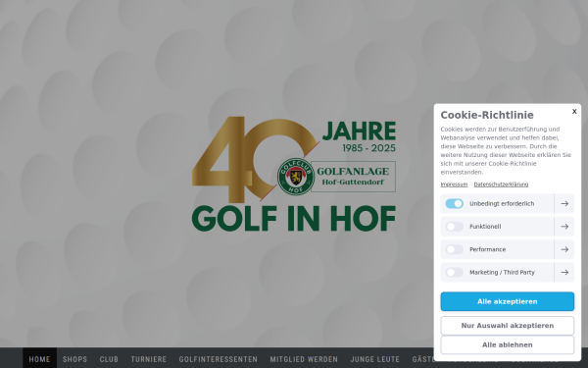The image size is (588, 368).
Task: Open the JUNGE LEUTE menu item
Action: pos(374,359)
